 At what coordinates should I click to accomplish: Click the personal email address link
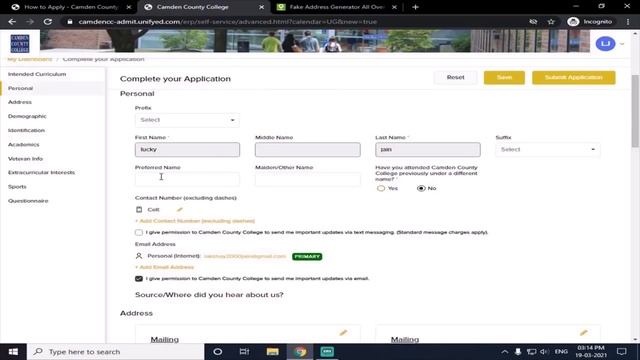245,256
